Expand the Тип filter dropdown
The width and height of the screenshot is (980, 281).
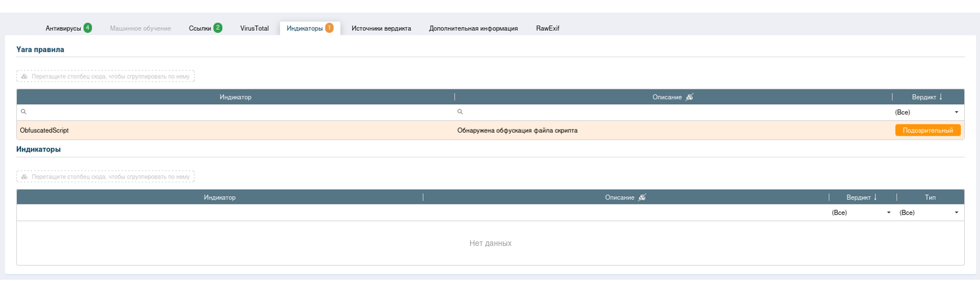pos(956,213)
